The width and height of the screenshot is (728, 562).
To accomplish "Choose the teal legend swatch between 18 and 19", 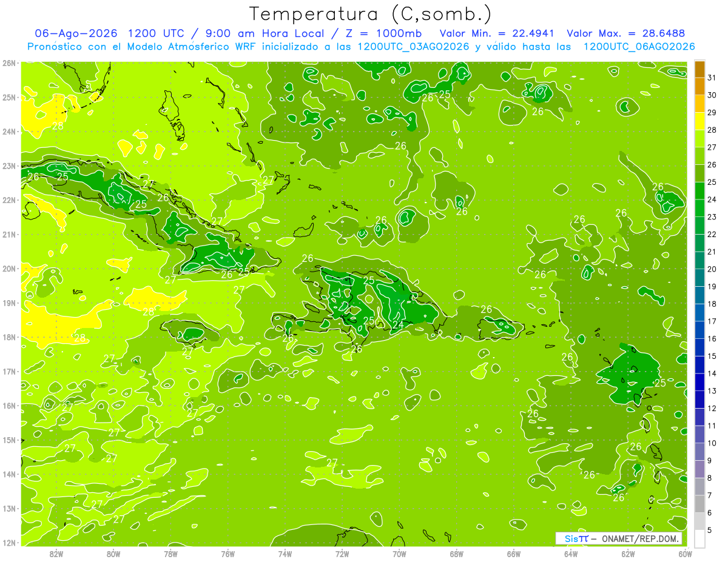I will point(699,295).
